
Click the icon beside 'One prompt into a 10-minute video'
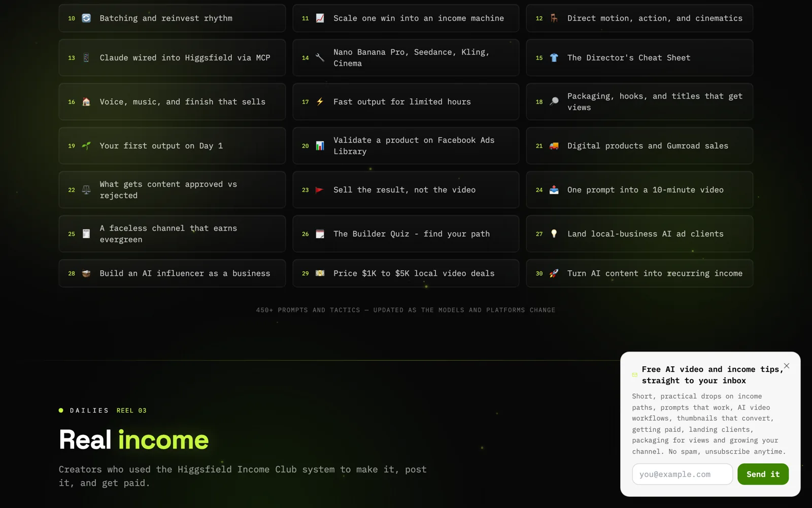click(x=554, y=190)
